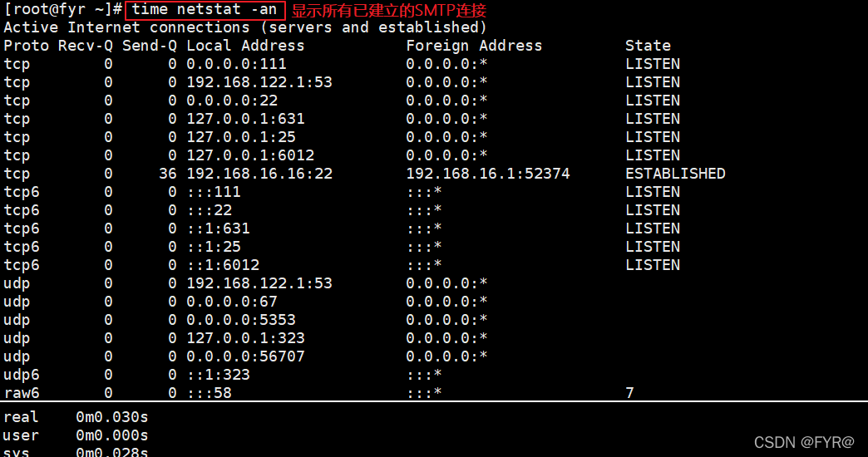Viewport: 868px width, 457px height.
Task: Click the 'Send-Q' column header
Action: pyautogui.click(x=150, y=46)
